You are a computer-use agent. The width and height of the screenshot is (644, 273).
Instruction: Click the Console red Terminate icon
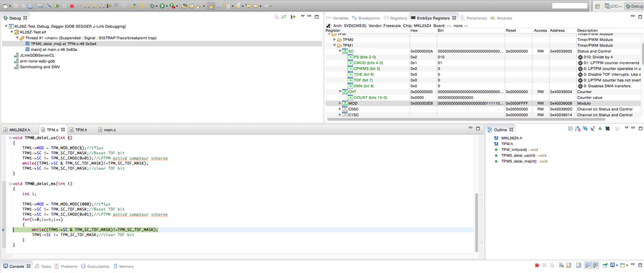[537, 266]
